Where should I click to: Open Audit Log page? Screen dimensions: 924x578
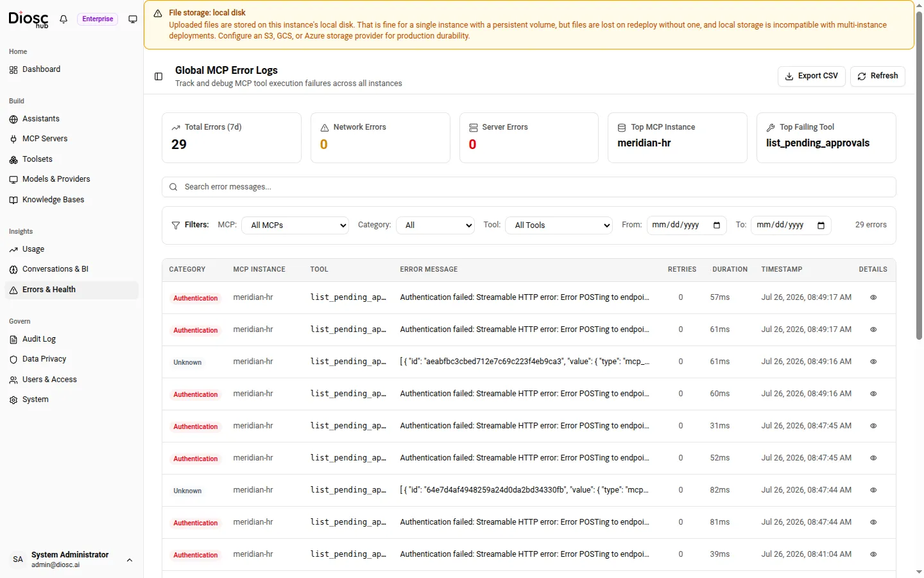(71, 339)
